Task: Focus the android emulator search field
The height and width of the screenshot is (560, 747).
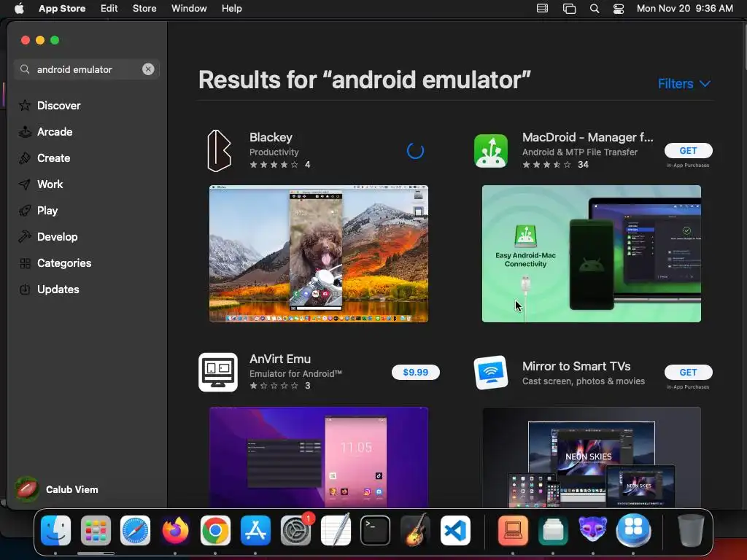Action: point(87,69)
